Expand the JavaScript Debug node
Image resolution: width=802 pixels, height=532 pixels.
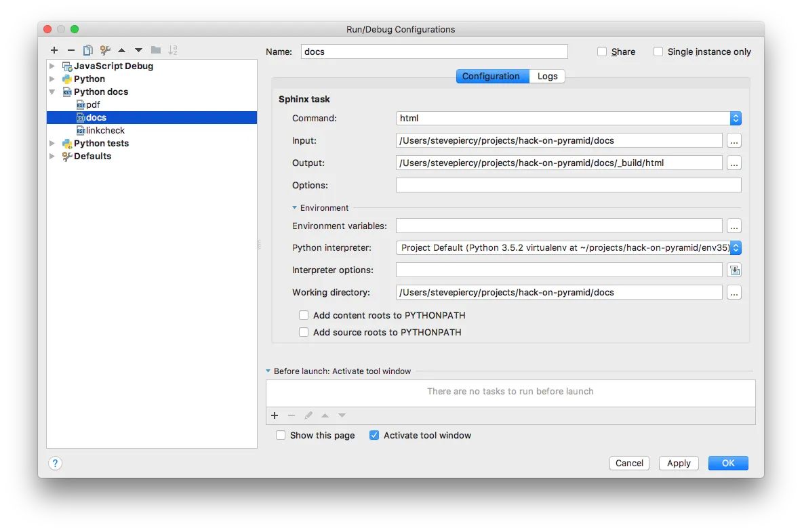pos(52,66)
